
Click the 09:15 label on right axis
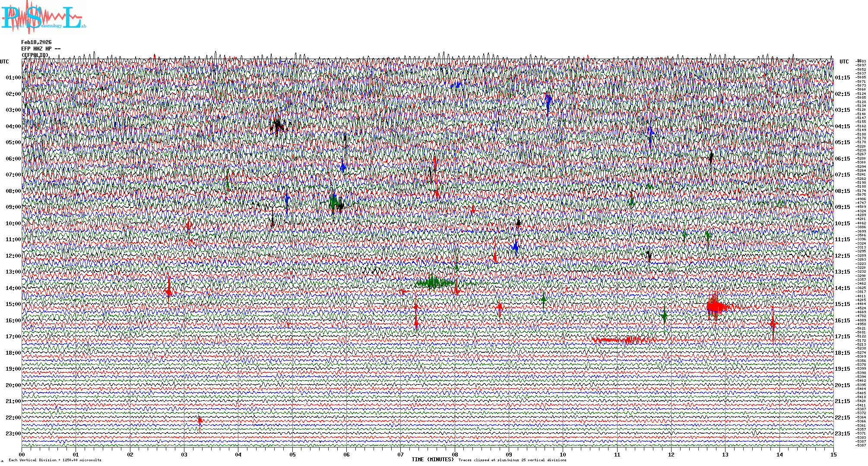[x=842, y=207]
